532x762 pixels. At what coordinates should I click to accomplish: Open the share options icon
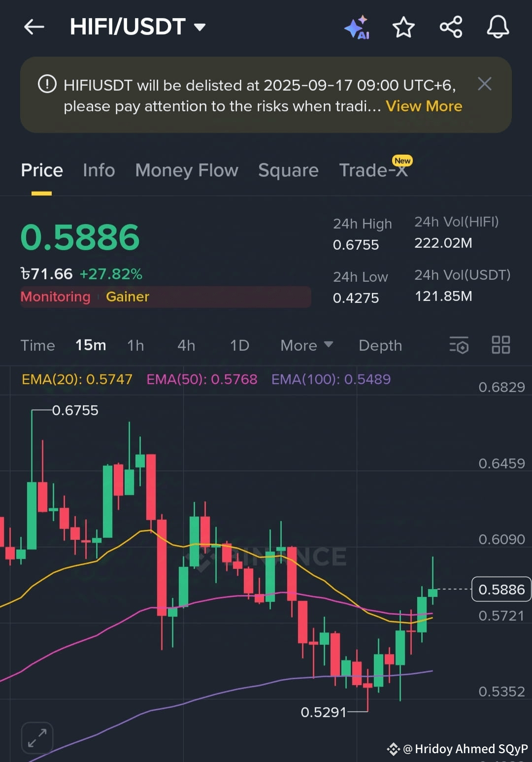[x=451, y=27]
